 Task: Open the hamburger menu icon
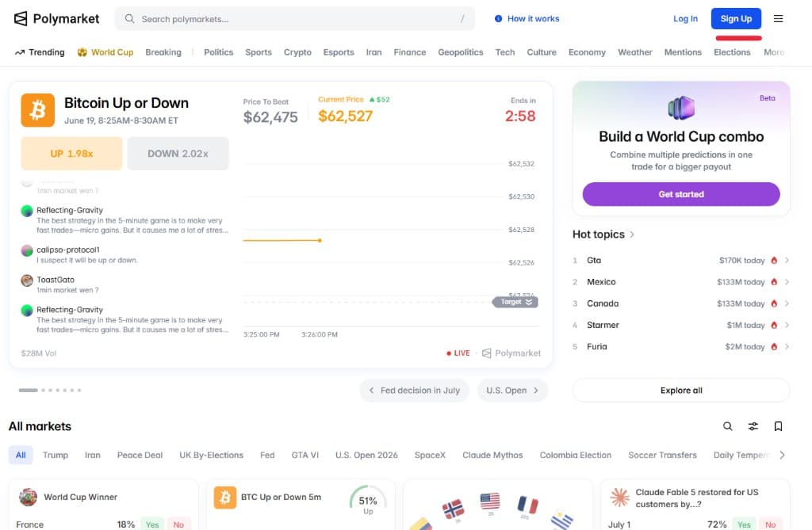(778, 19)
